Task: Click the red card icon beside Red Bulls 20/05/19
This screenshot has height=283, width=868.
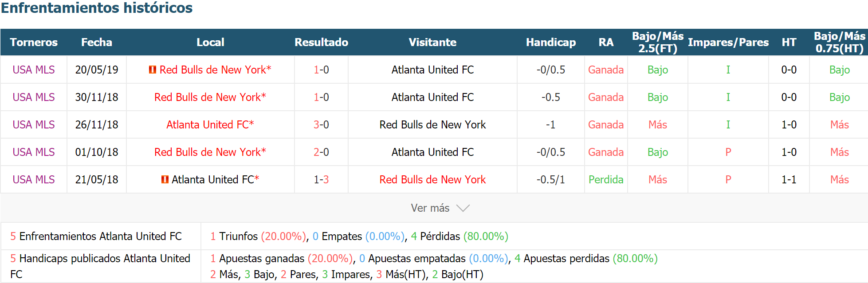Action: pyautogui.click(x=153, y=70)
